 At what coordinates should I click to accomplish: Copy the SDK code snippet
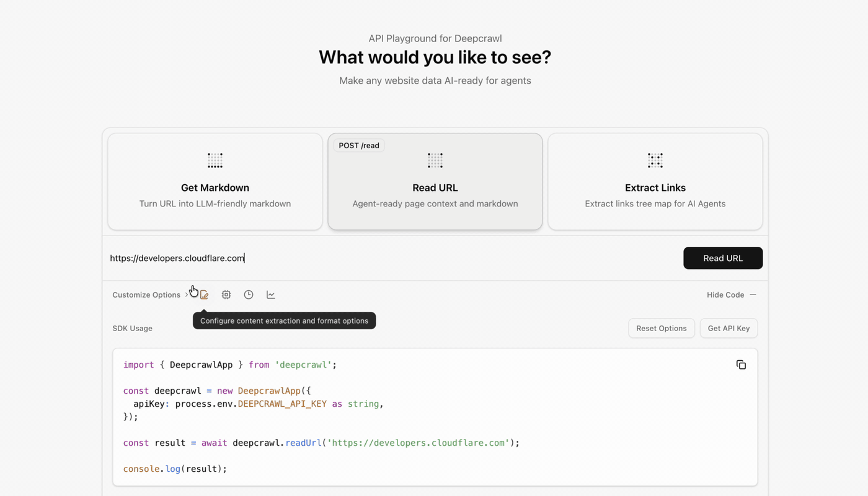(x=741, y=365)
